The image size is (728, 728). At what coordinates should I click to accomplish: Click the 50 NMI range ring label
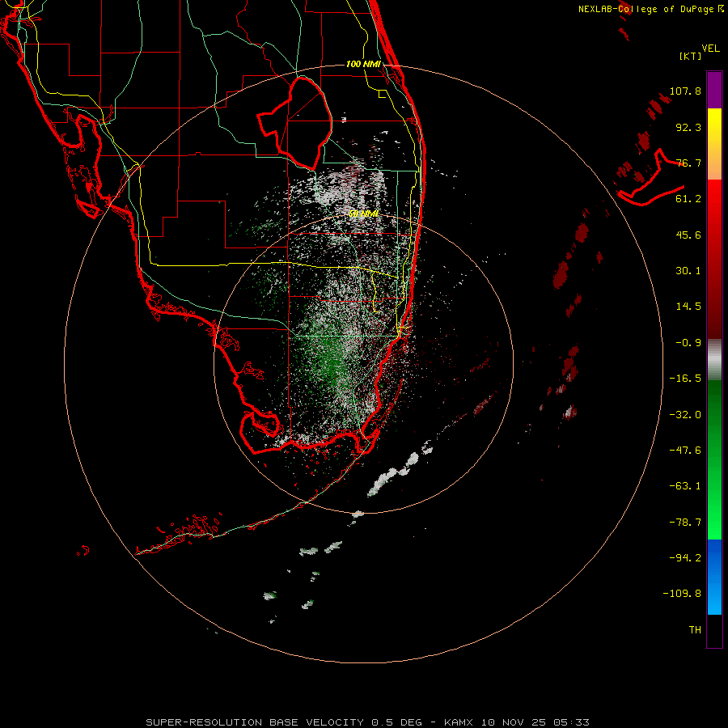pyautogui.click(x=363, y=214)
